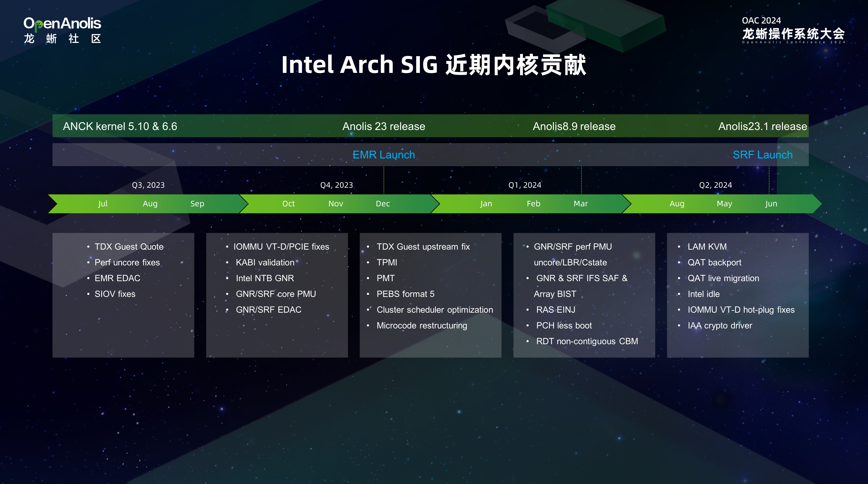868x484 pixels.
Task: Click the OpenAnolis logo
Action: tap(62, 30)
